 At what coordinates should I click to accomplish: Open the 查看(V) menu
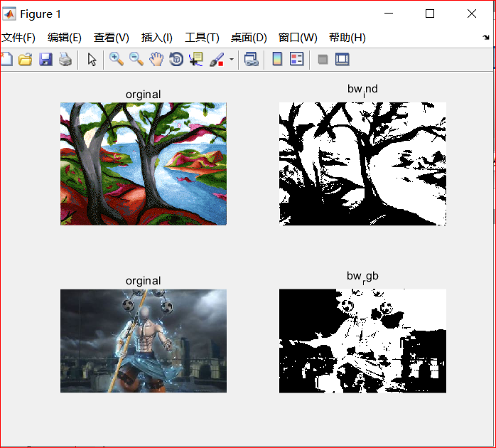coord(112,38)
